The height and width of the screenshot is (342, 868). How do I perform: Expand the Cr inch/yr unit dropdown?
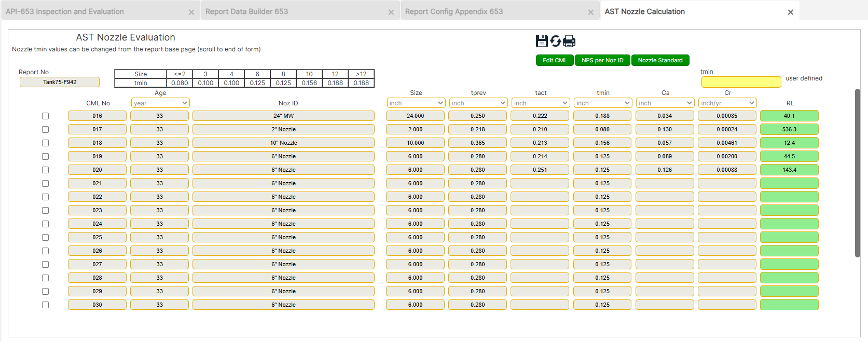(x=727, y=103)
